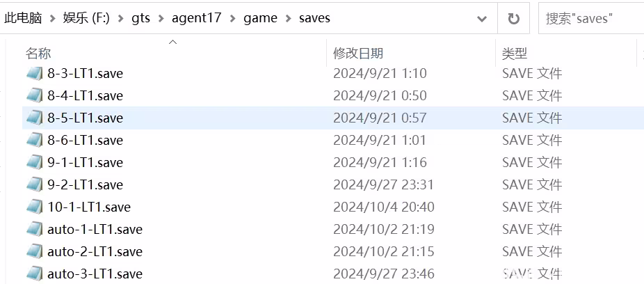Screen dimensions: 644x284
Task: Select the 10-1-LT1.save file icon
Action: tap(35, 207)
